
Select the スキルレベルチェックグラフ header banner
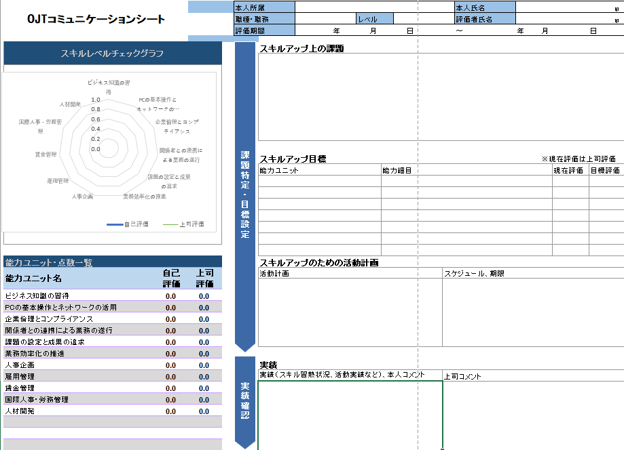coord(113,53)
